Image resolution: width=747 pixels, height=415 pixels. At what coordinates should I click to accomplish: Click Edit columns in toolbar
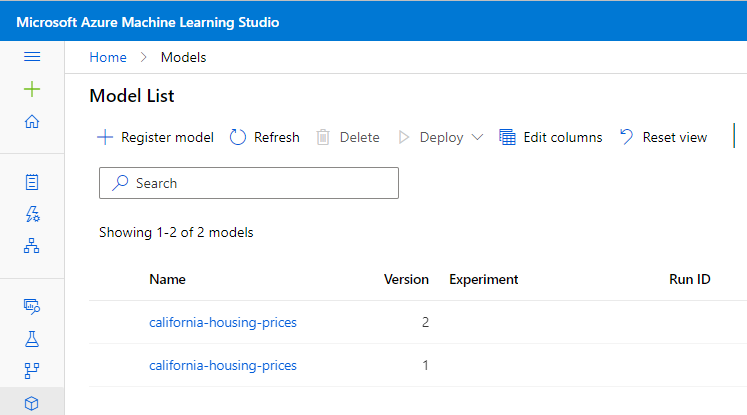(x=551, y=137)
